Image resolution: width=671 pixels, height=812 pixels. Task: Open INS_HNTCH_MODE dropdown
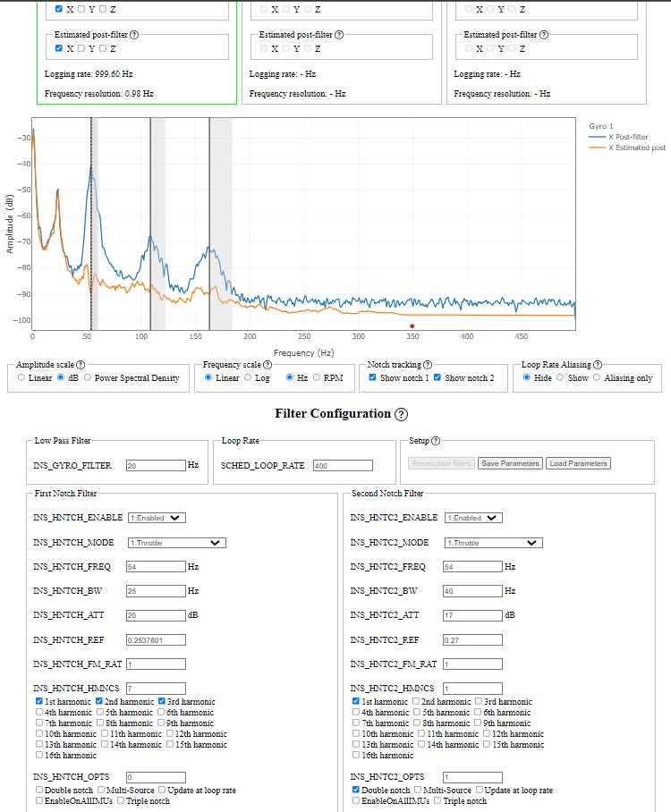[176, 542]
